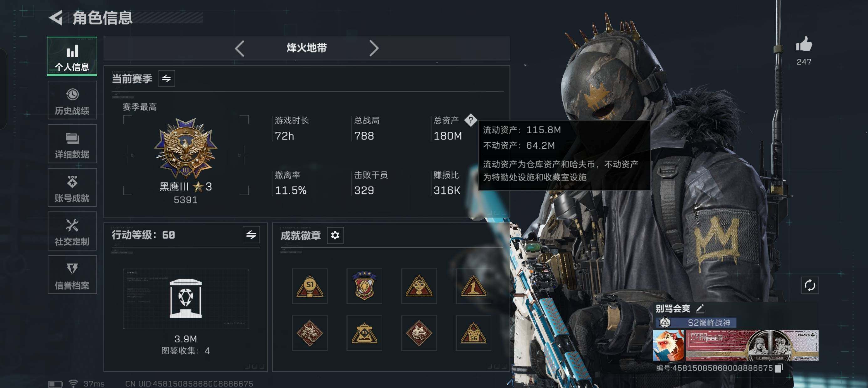Copy the player ID number
The height and width of the screenshot is (388, 868).
tap(779, 368)
